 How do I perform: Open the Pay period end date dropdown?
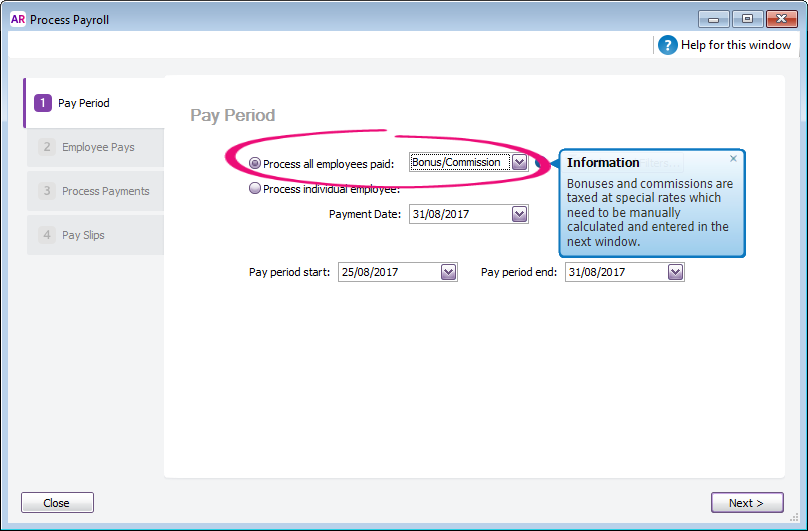point(675,272)
